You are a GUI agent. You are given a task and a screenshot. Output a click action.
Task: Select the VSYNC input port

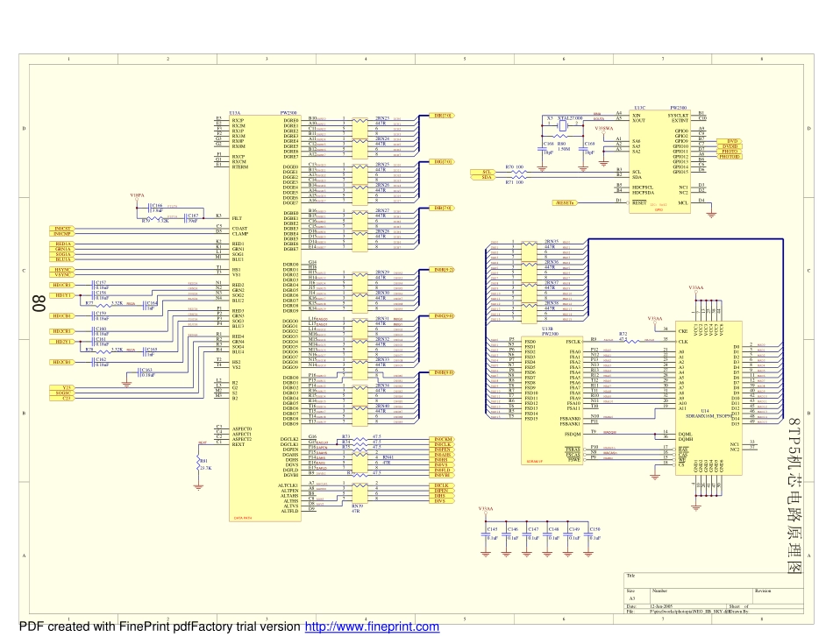62,275
